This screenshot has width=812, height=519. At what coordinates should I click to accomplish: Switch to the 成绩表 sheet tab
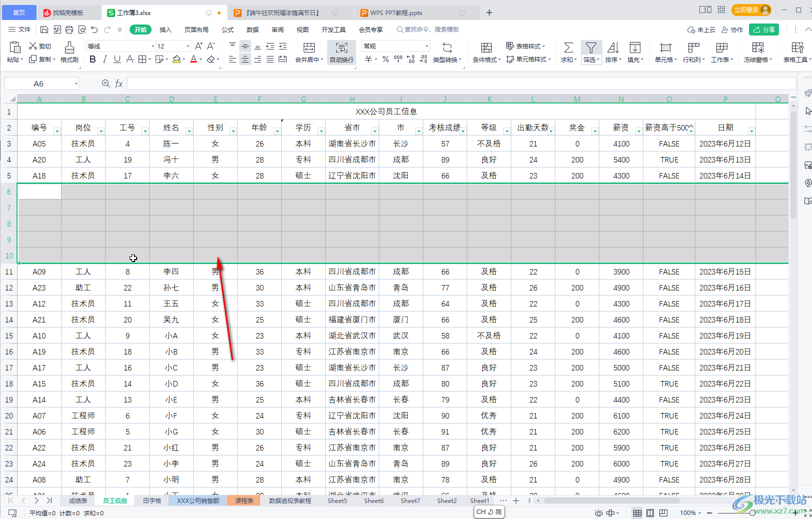(x=78, y=500)
